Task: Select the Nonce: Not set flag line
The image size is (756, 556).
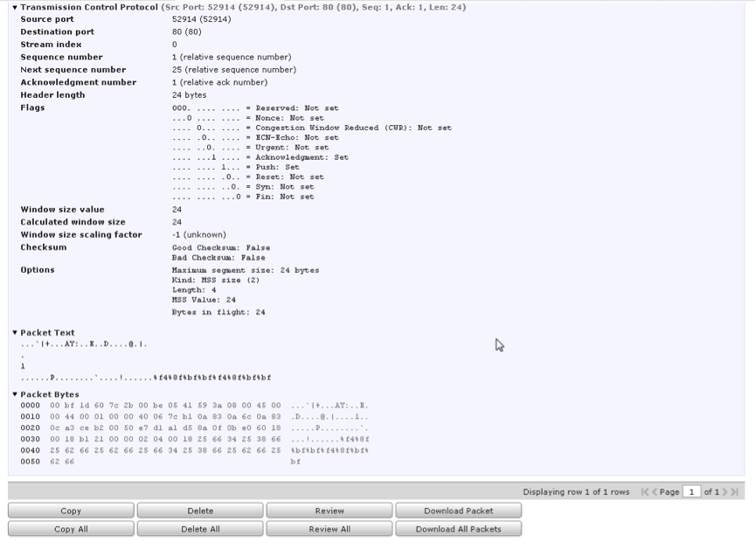Action: tap(248, 118)
